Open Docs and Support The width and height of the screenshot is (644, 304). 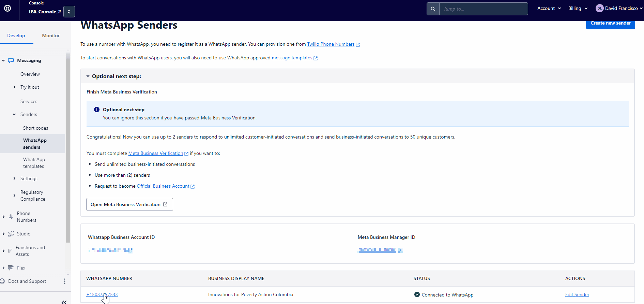[x=27, y=281]
